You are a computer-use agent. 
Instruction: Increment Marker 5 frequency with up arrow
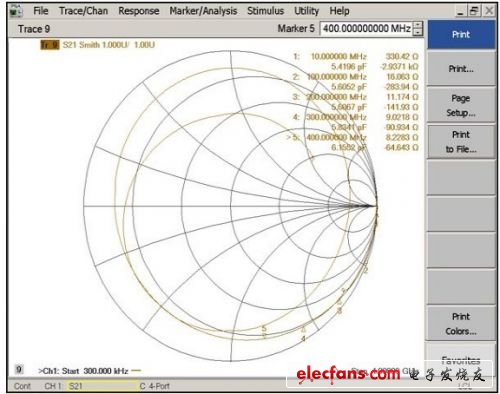click(418, 25)
